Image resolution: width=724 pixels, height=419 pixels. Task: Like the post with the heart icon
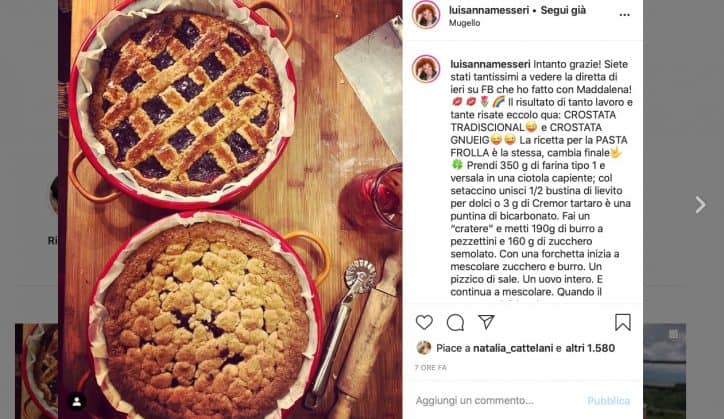[424, 322]
